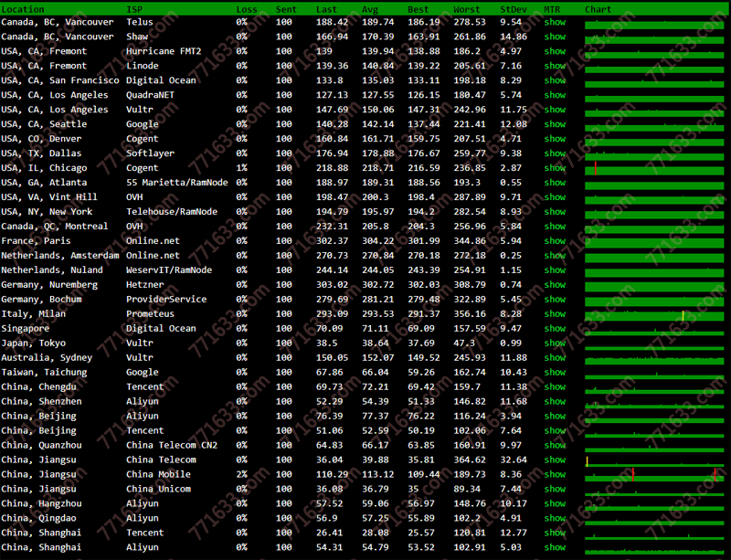Show MTR for Montreal OVH row
The width and height of the screenshot is (731, 560).
(555, 227)
